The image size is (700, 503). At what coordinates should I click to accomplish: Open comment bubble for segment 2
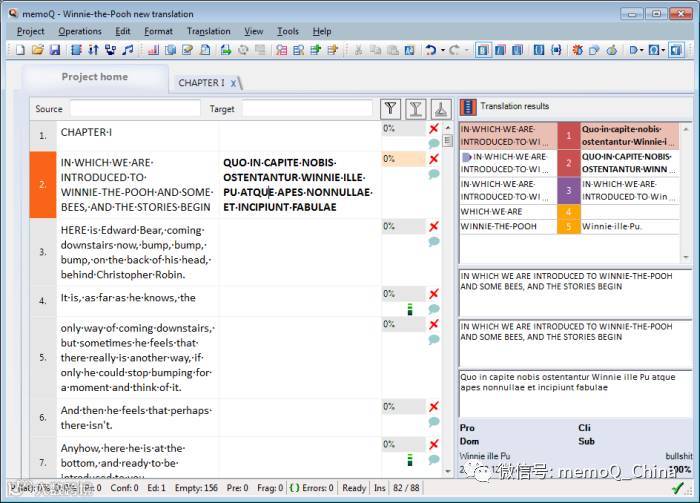(433, 174)
